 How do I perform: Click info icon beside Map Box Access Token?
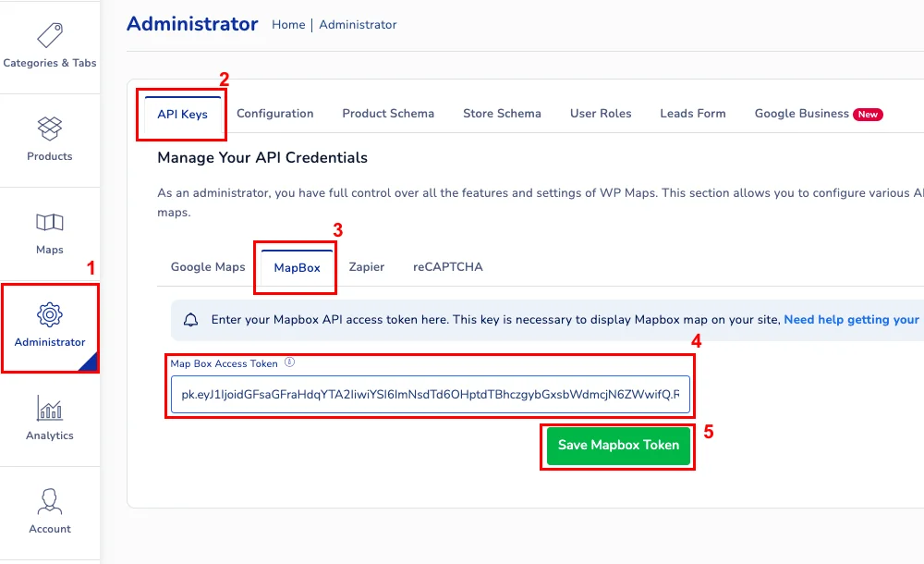point(289,363)
